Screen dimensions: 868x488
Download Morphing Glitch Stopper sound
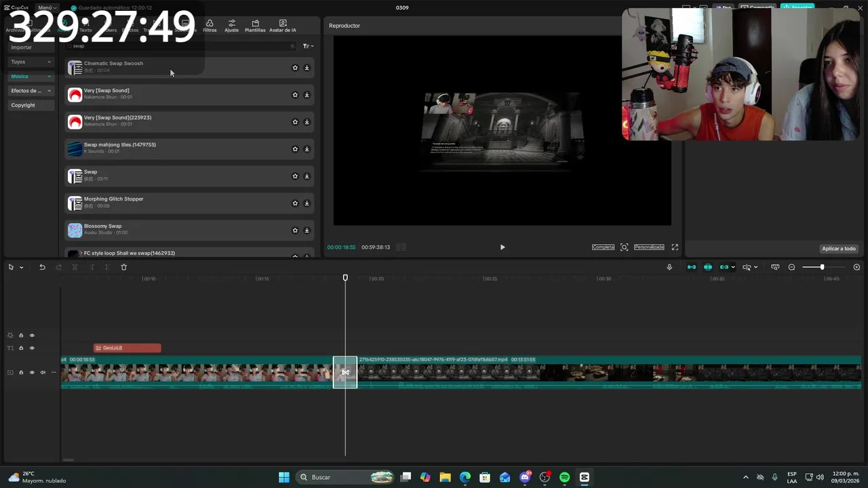(307, 203)
